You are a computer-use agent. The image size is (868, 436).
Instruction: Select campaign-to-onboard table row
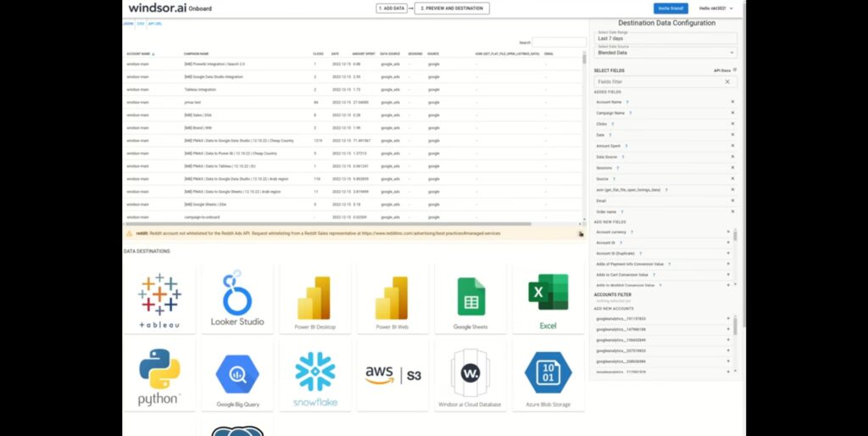click(x=352, y=216)
